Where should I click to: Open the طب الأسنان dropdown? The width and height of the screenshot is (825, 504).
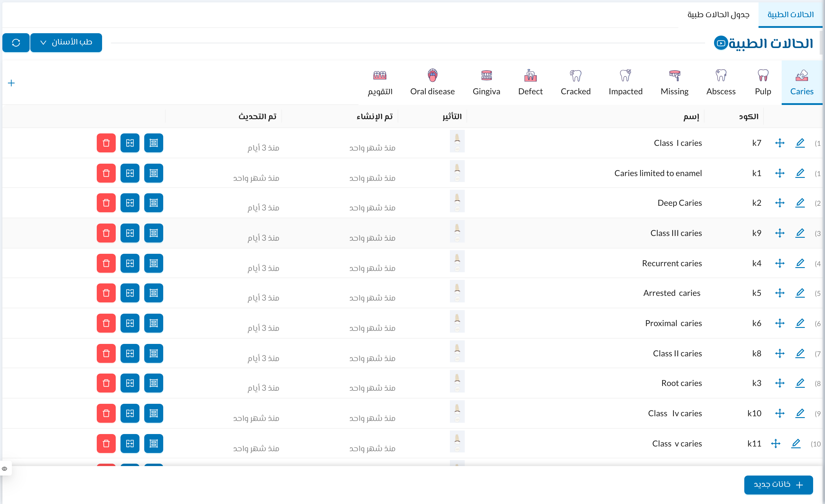[66, 42]
